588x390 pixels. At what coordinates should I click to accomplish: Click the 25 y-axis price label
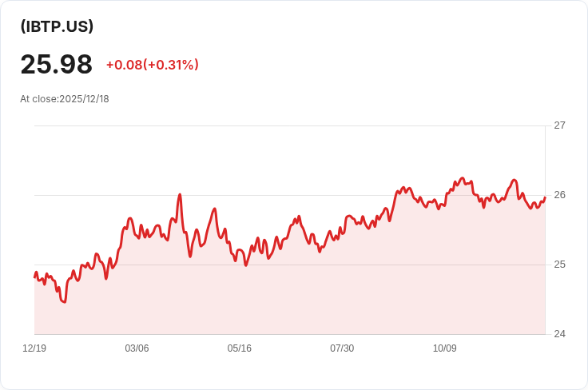click(559, 265)
